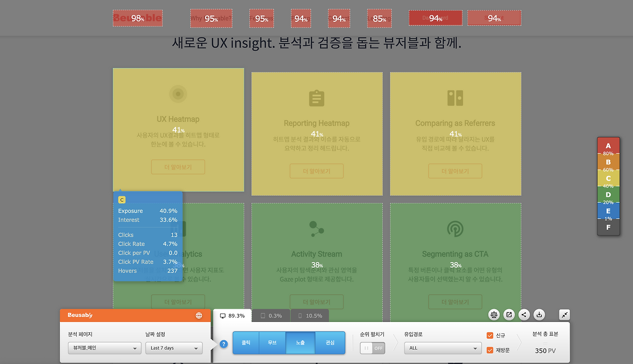Click the download report icon
The height and width of the screenshot is (364, 633).
click(x=539, y=315)
